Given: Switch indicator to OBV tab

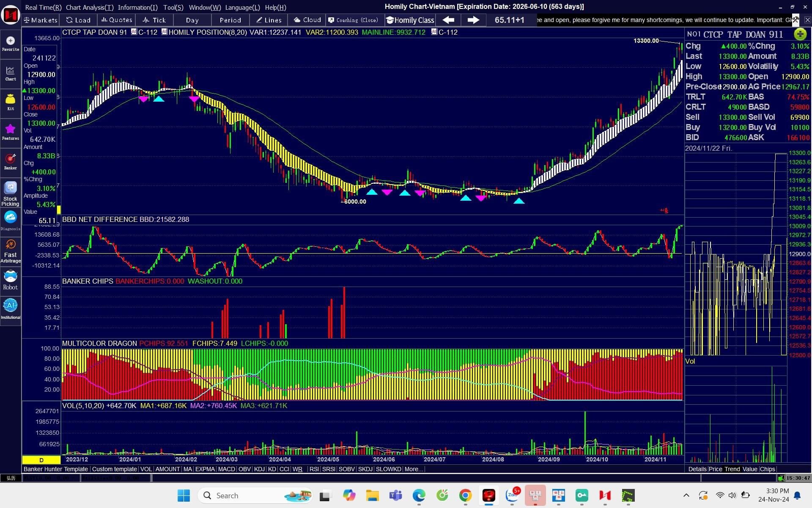Looking at the screenshot, I should (244, 469).
